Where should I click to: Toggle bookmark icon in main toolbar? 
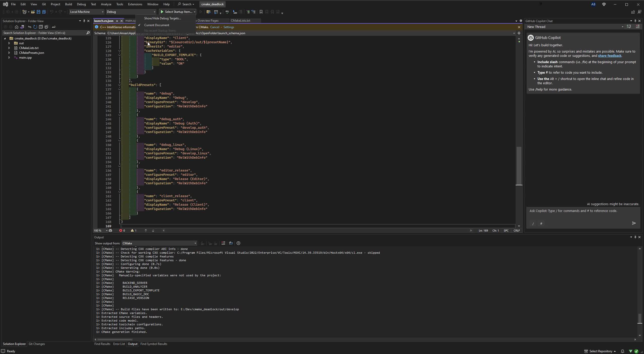[x=261, y=12]
